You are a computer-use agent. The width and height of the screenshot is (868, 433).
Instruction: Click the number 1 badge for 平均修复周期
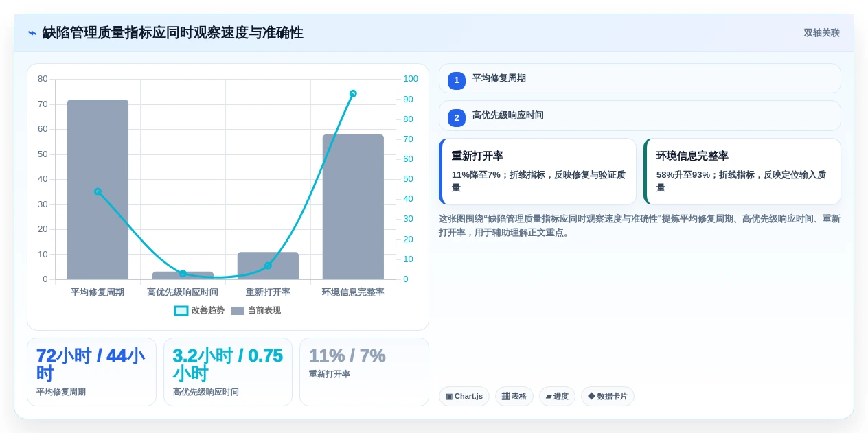pyautogui.click(x=457, y=80)
